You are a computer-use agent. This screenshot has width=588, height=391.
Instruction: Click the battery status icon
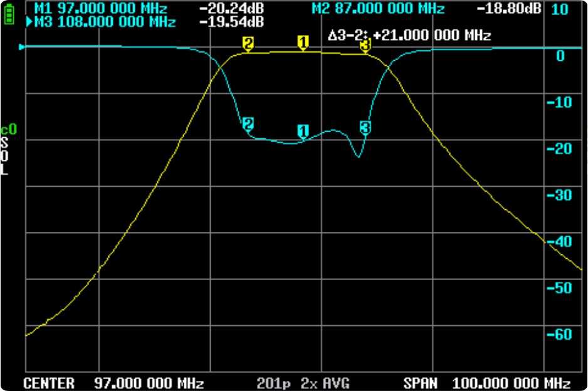coord(8,15)
